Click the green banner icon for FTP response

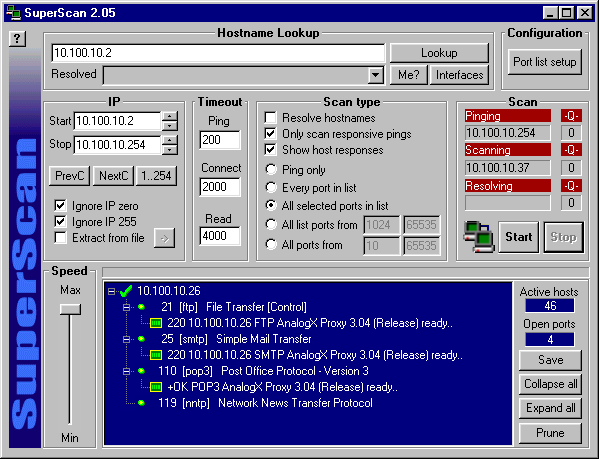click(x=156, y=323)
